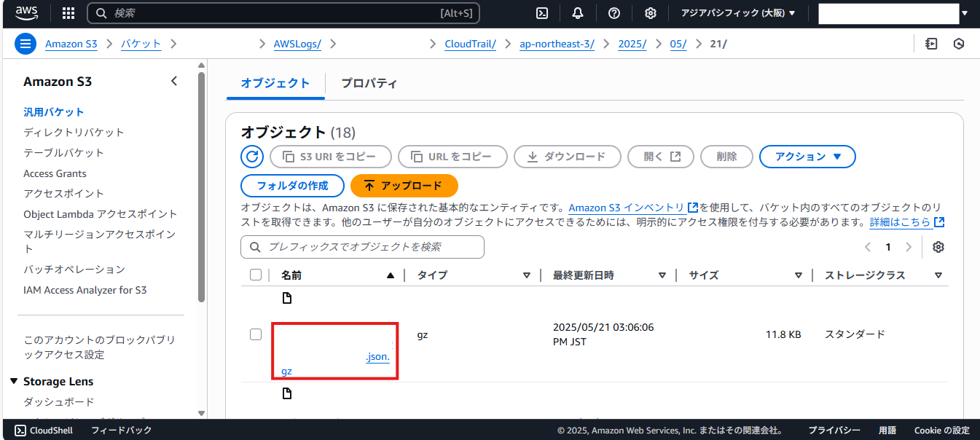The width and height of the screenshot is (980, 440).
Task: Sort by 最終更新日時 column
Action: click(662, 275)
